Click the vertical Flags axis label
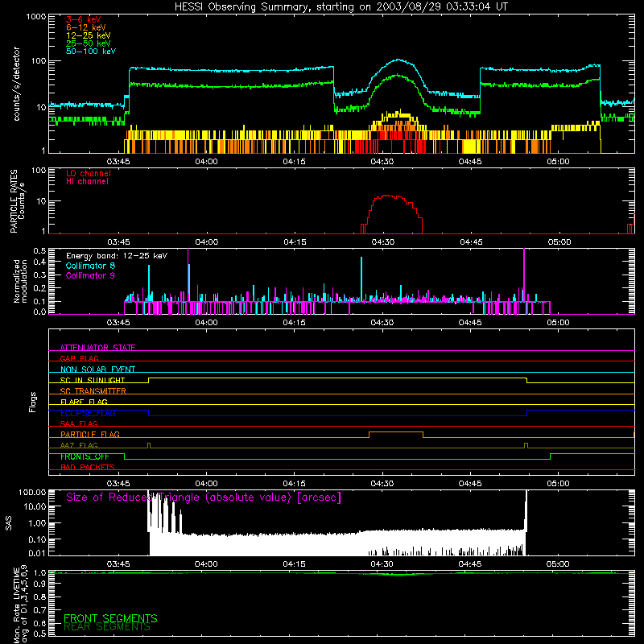 (x=32, y=402)
